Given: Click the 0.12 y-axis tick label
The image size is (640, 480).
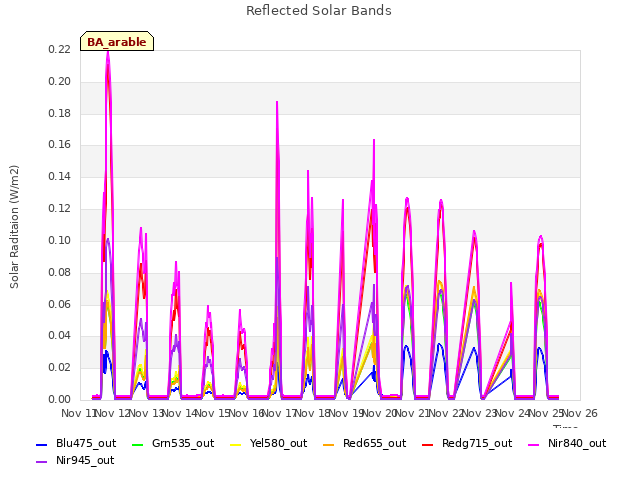Looking at the screenshot, I should tap(60, 209).
